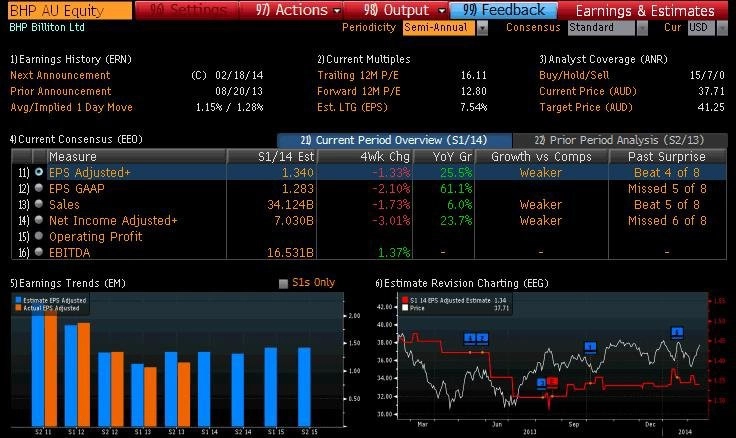Click the Consensus dropdown arrow
This screenshot has width=736, height=438.
tap(642, 28)
